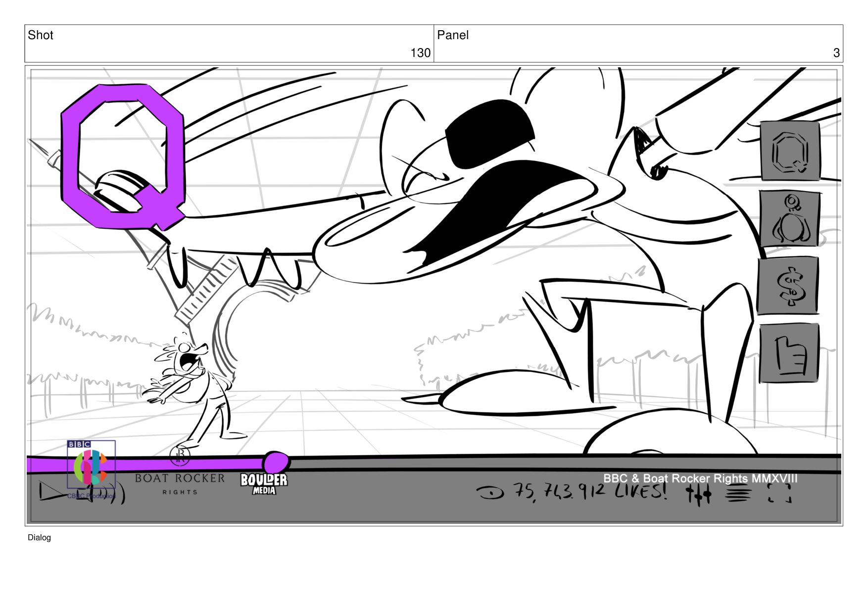Click the Shot number 130

[x=420, y=52]
